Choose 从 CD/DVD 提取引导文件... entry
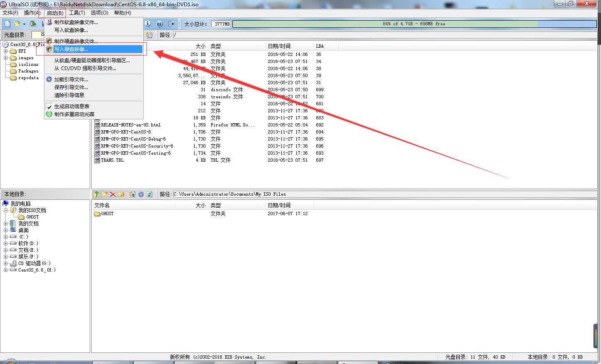 [x=94, y=68]
